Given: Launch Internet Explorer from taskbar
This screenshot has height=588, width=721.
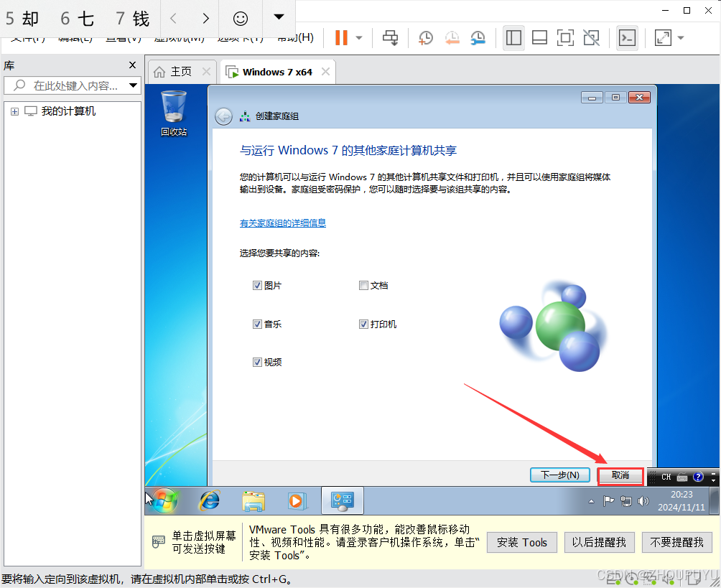Looking at the screenshot, I should coord(210,500).
